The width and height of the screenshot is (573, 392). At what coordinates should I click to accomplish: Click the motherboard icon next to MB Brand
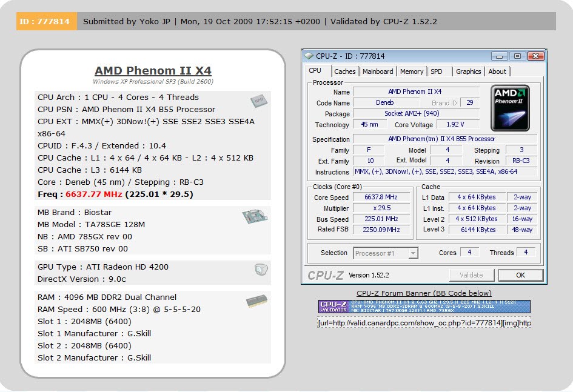(x=255, y=216)
